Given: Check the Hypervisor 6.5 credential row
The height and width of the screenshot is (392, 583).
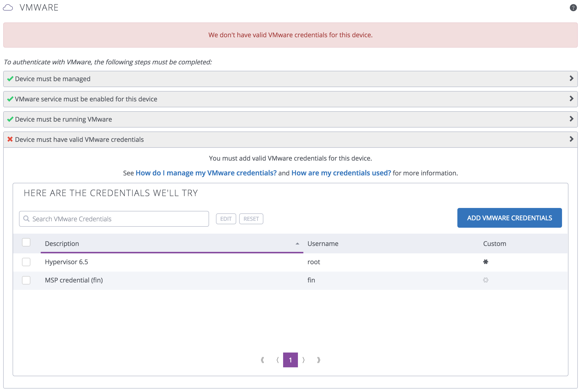Looking at the screenshot, I should [26, 262].
